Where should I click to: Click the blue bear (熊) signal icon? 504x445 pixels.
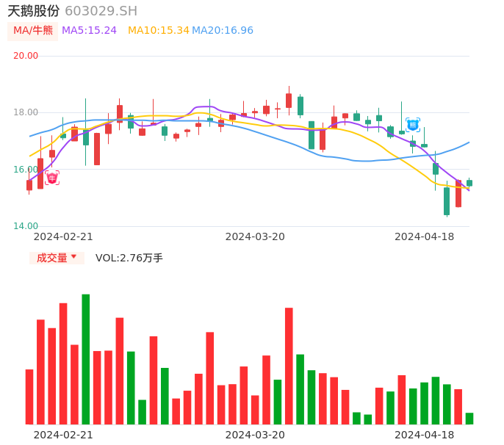pyautogui.click(x=413, y=125)
